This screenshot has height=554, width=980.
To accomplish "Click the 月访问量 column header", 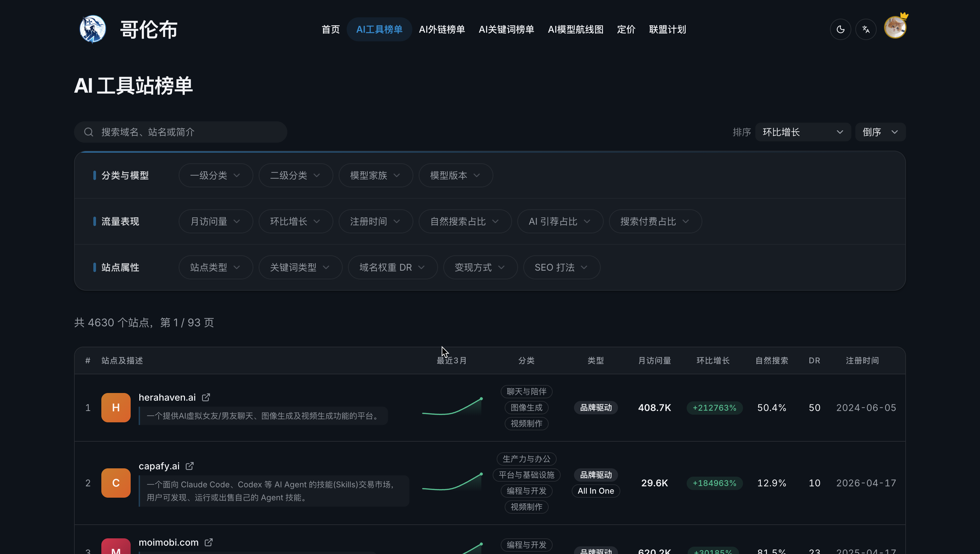I will (654, 360).
